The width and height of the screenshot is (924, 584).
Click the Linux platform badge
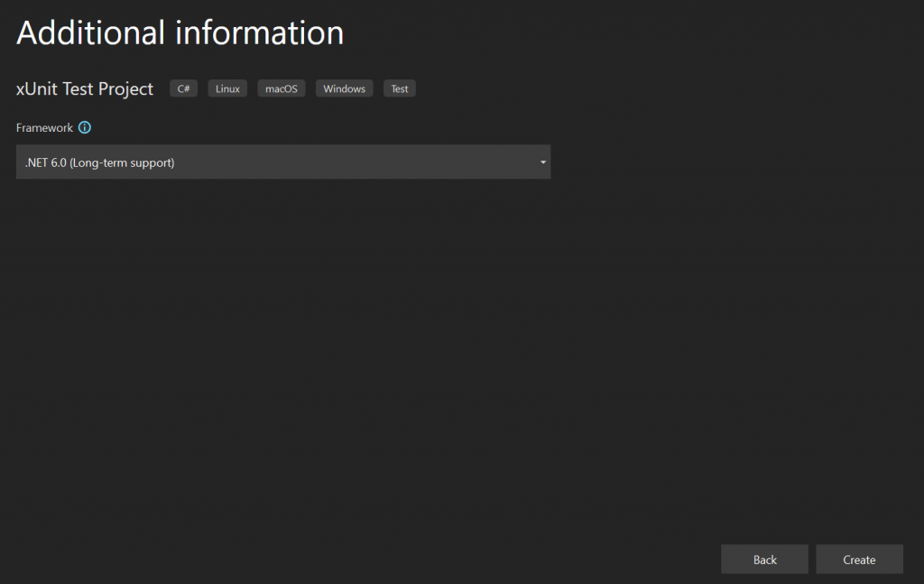tap(226, 88)
